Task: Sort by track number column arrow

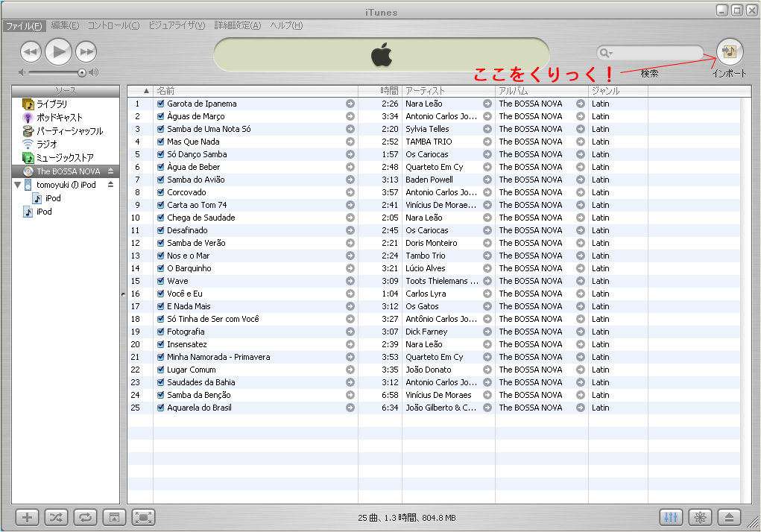Action: click(x=146, y=91)
